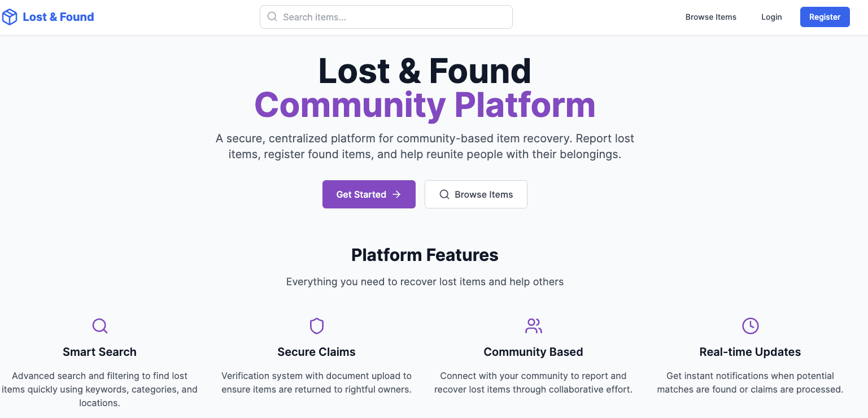This screenshot has height=418, width=868.
Task: Click the Secure Claims shield icon
Action: coord(316,326)
